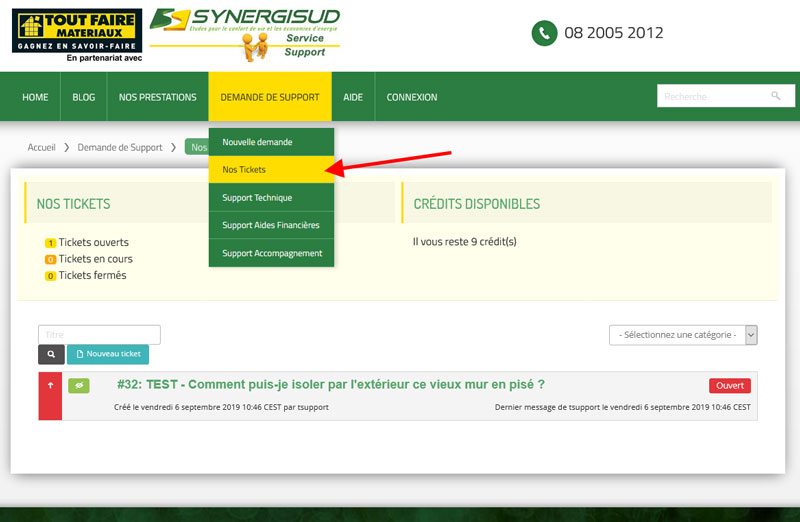The height and width of the screenshot is (522, 800).
Task: Select Support Aides Financières entry
Action: (270, 225)
